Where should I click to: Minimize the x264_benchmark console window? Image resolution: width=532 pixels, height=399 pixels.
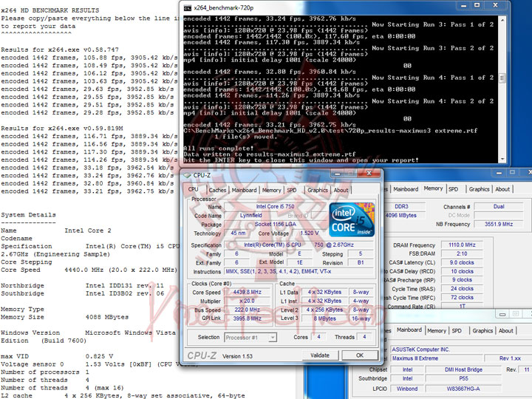pos(464,5)
